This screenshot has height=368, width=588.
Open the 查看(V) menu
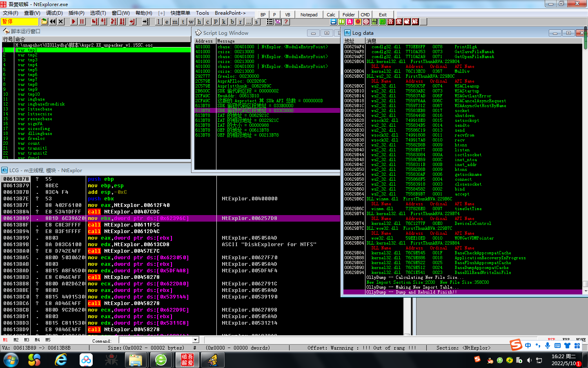32,13
